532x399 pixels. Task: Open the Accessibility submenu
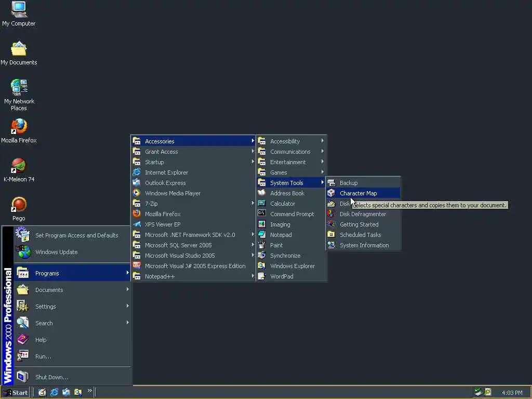(x=291, y=141)
